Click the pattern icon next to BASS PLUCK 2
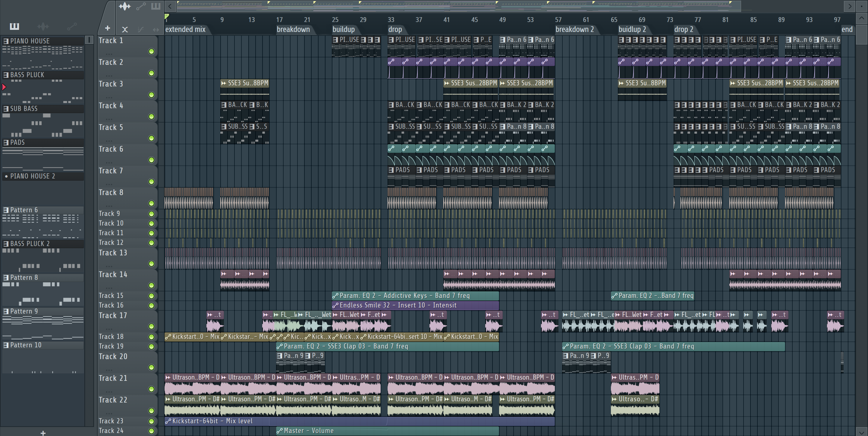This screenshot has width=868, height=436. [x=6, y=243]
